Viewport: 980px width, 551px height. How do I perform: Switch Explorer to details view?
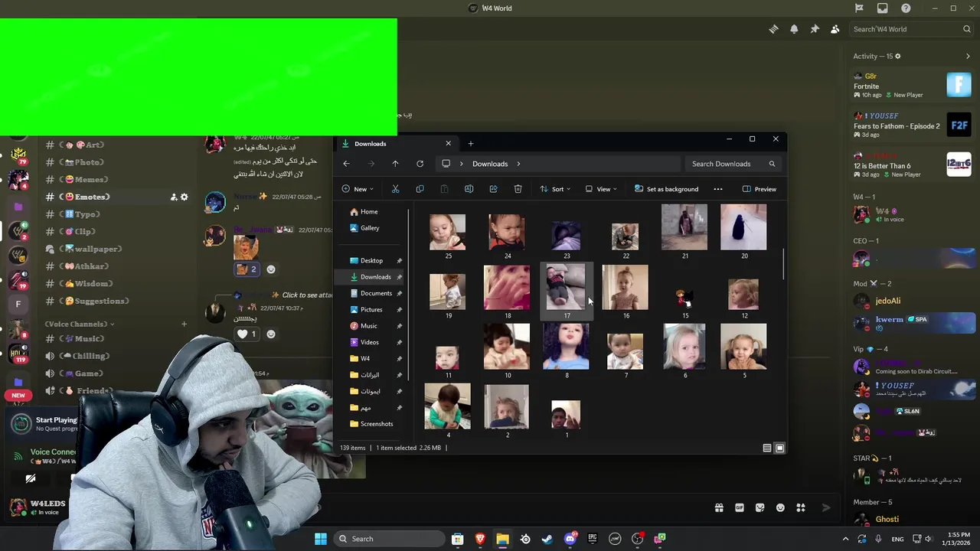[x=767, y=448]
